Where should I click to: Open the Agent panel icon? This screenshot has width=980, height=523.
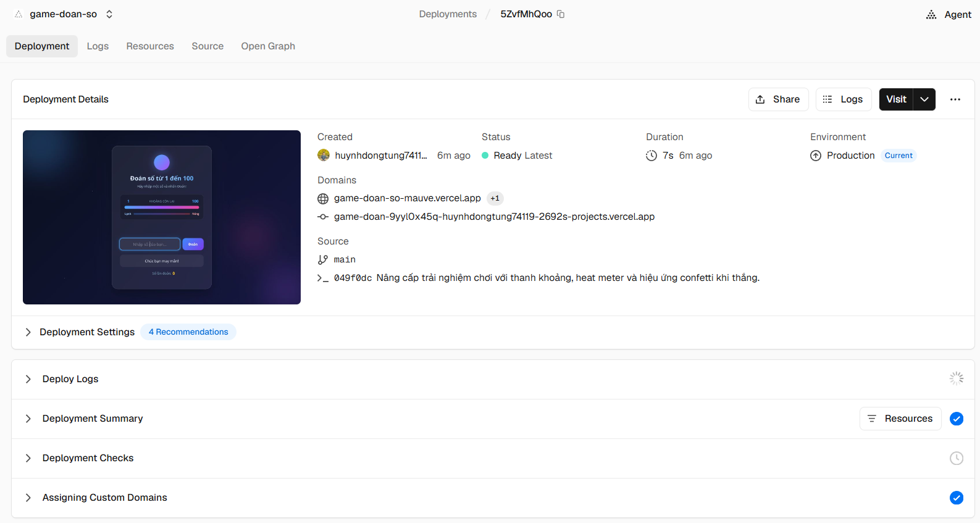click(931, 14)
